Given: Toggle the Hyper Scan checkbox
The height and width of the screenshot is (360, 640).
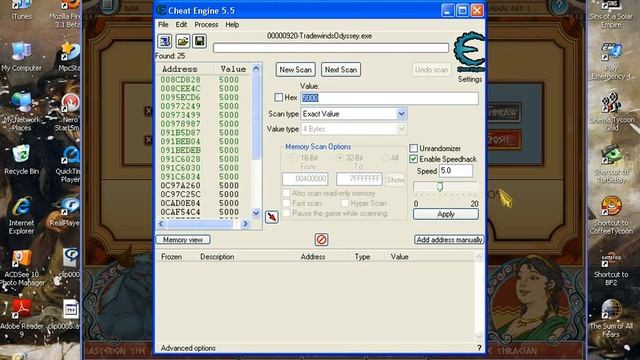Looking at the screenshot, I should [345, 203].
